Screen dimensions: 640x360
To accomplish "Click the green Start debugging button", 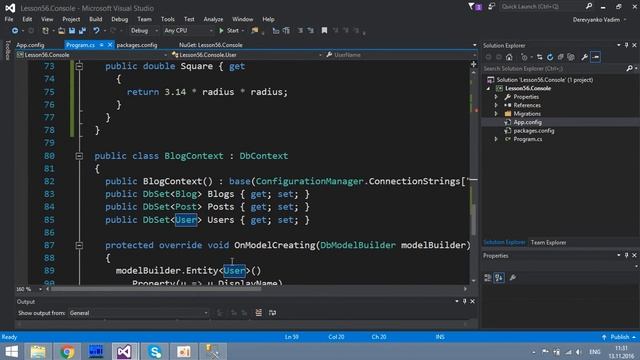I will point(229,31).
